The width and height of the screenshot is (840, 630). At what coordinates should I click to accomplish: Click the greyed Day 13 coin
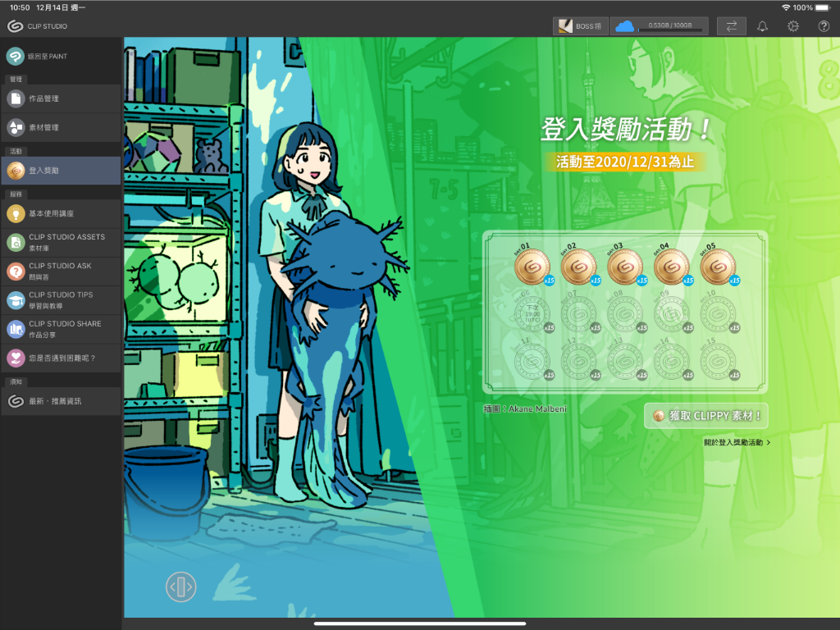625,361
